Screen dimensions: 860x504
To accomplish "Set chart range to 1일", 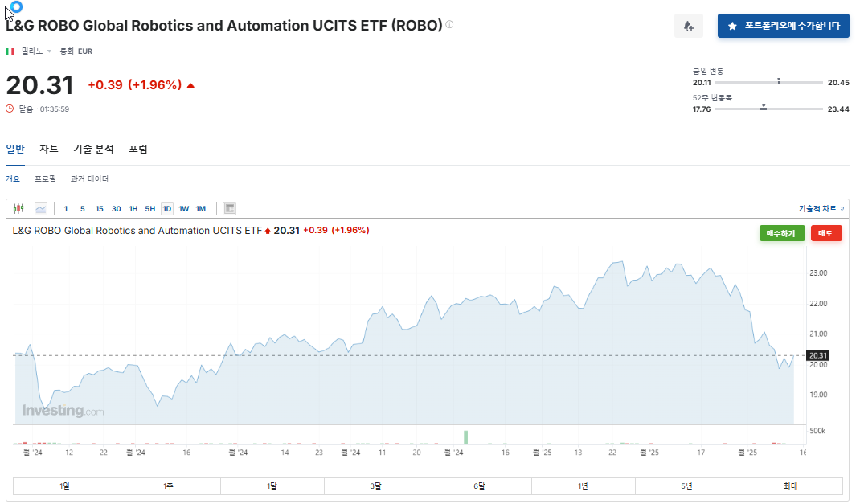I will (x=65, y=486).
